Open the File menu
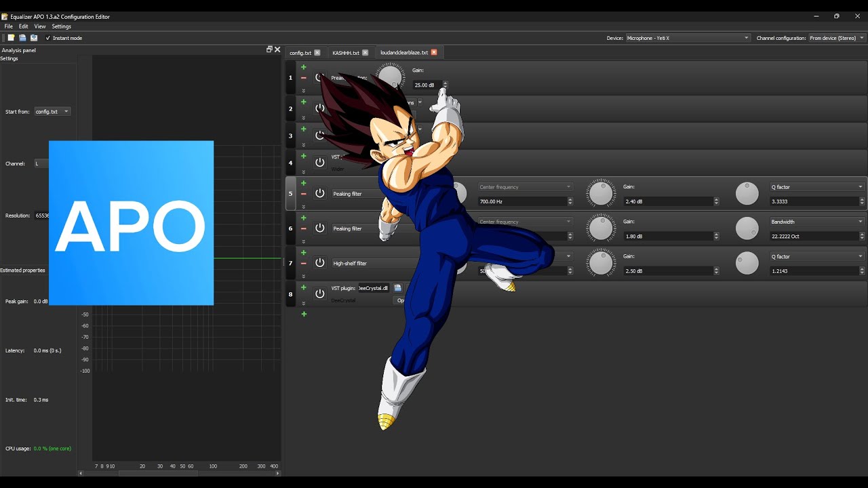 (x=9, y=26)
